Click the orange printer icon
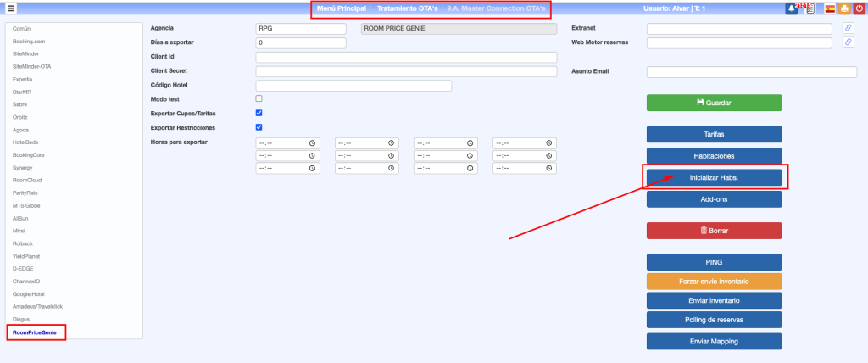This screenshot has width=868, height=363. (x=844, y=8)
